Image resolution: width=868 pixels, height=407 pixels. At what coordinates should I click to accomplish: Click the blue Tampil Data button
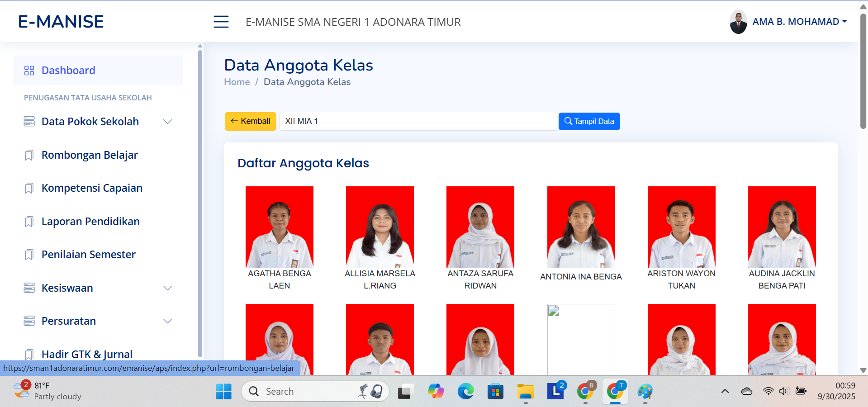click(589, 121)
